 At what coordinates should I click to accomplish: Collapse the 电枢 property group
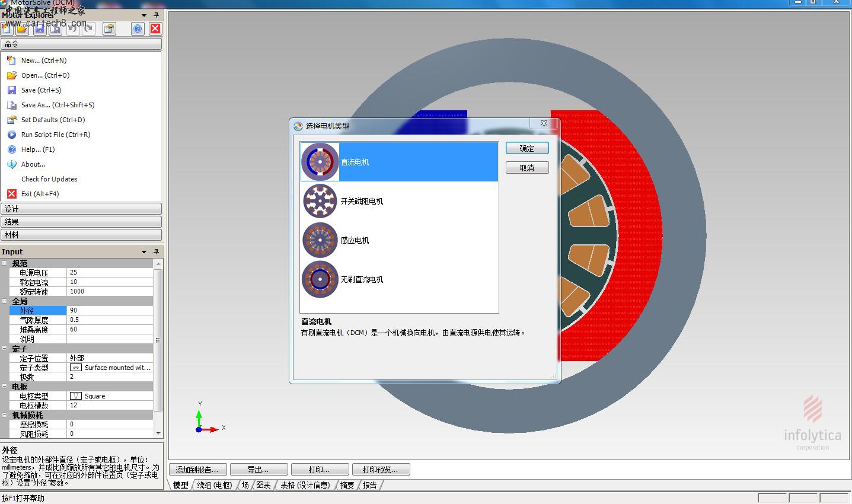click(5, 387)
